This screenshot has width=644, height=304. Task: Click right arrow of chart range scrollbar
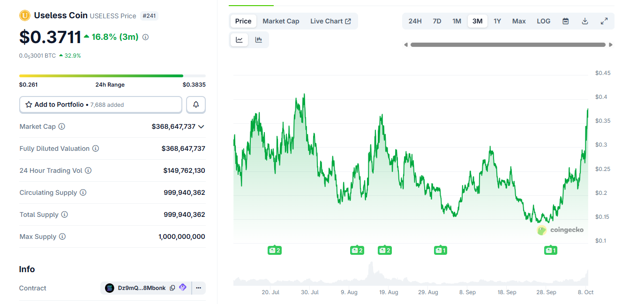tap(611, 45)
